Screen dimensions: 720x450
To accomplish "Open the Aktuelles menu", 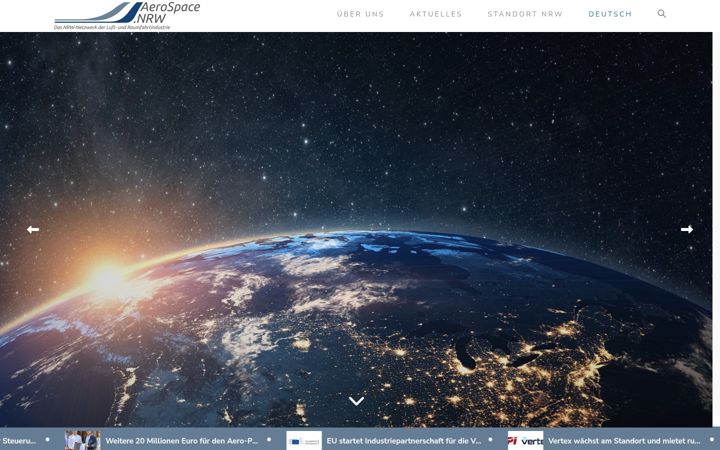I will 436,14.
